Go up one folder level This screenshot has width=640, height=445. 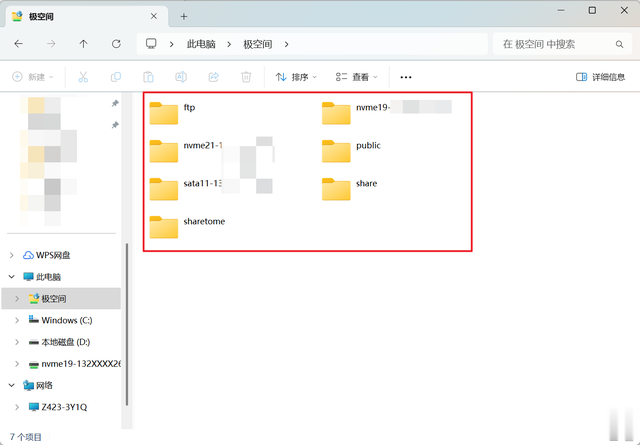[84, 44]
